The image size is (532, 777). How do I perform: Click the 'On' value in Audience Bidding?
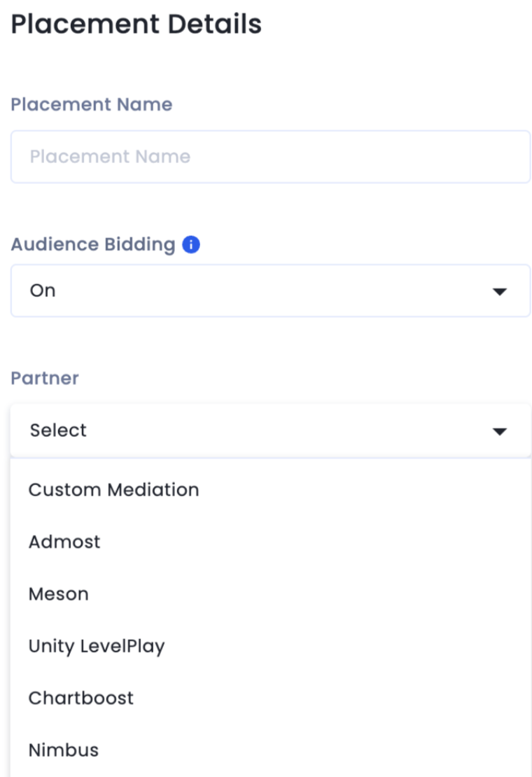43,290
